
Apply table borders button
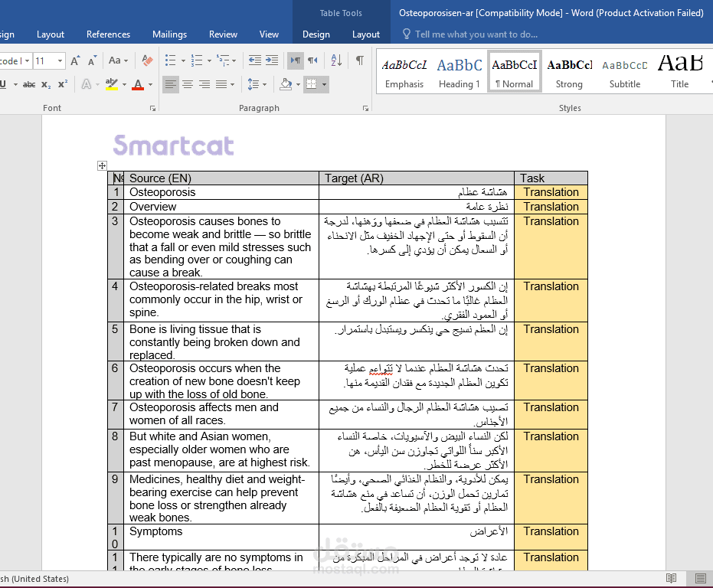[x=312, y=84]
